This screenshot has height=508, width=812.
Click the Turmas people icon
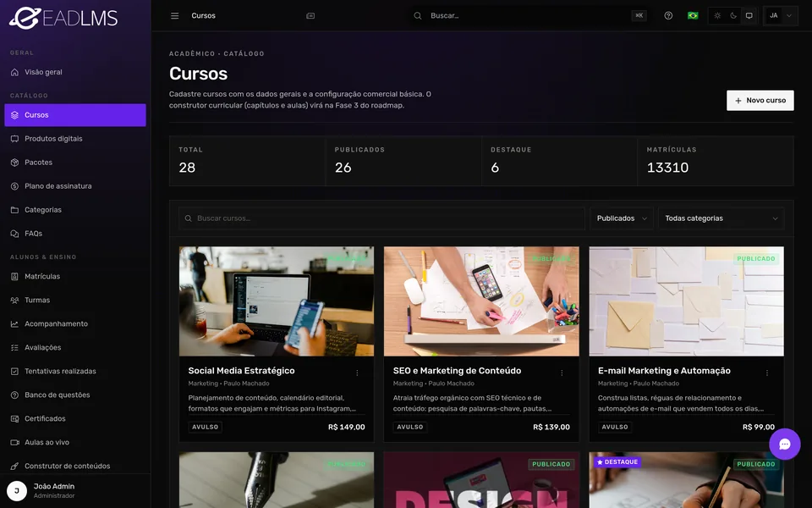coord(14,300)
